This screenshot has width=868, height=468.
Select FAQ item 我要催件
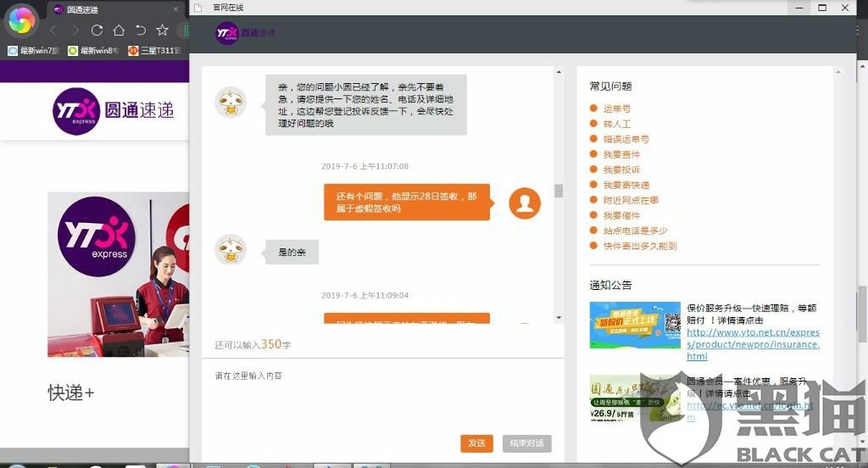click(621, 215)
